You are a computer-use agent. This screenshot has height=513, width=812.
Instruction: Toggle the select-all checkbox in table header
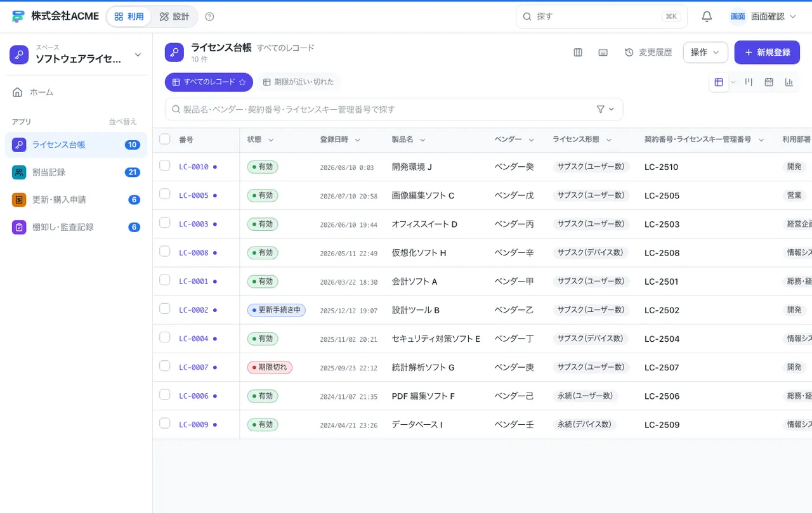tap(165, 139)
